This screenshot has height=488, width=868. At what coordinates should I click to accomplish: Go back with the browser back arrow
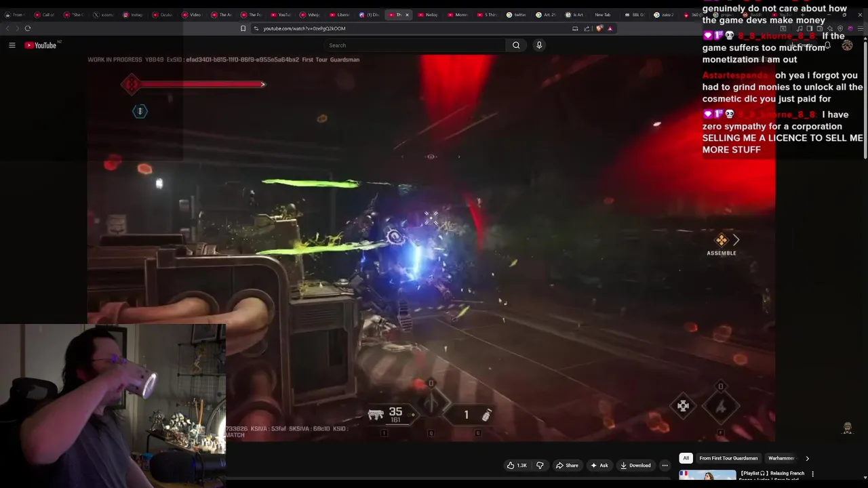point(7,28)
